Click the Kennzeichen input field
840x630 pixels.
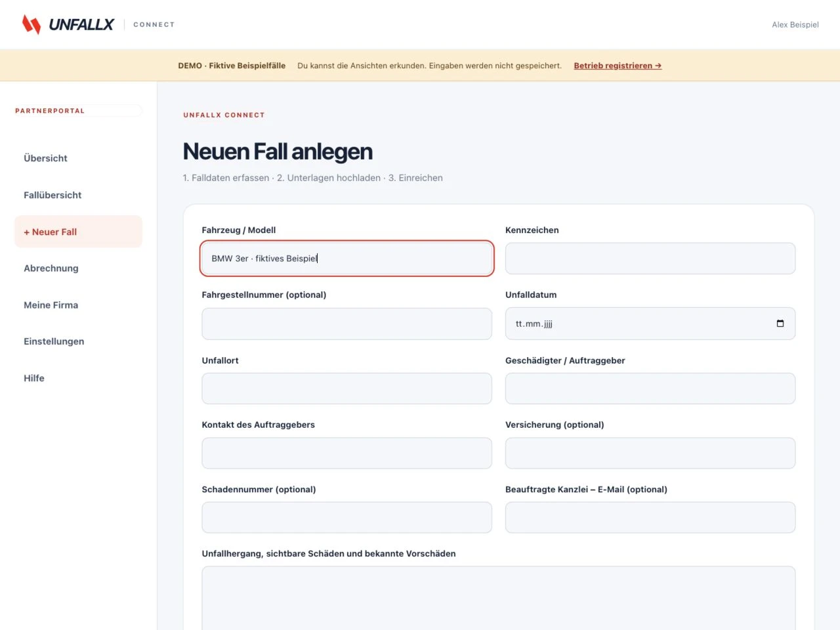point(650,259)
